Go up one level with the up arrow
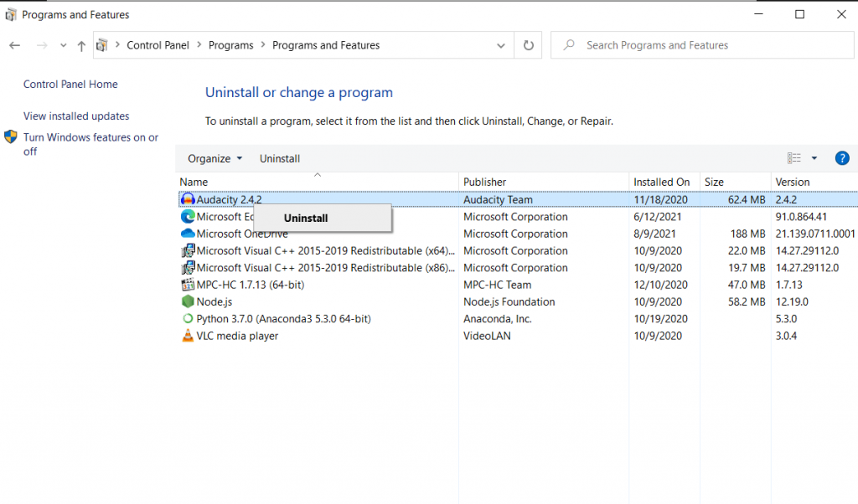This screenshot has width=858, height=504. click(81, 46)
